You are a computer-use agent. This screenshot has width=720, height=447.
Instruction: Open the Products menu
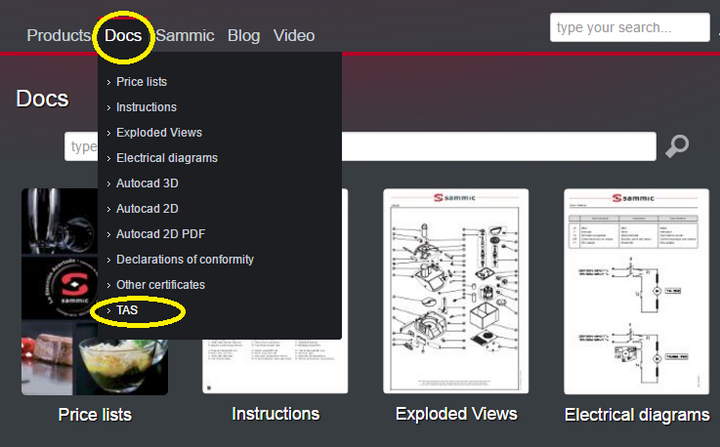pos(58,35)
